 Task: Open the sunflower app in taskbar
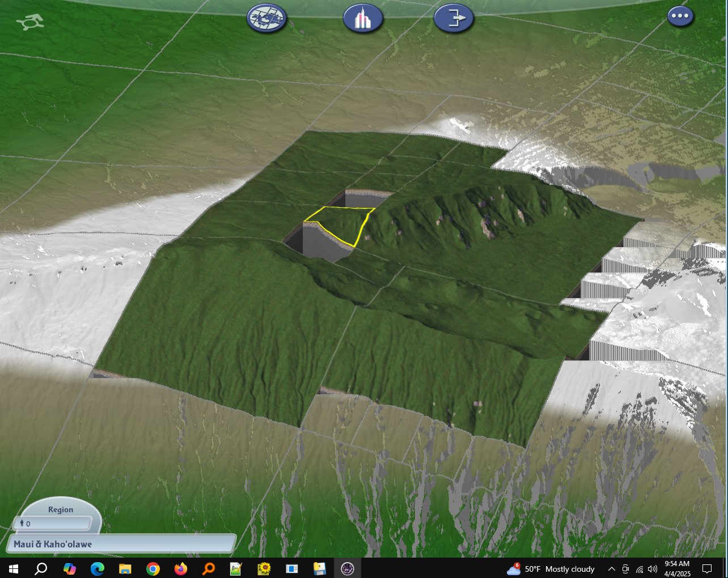click(x=264, y=568)
